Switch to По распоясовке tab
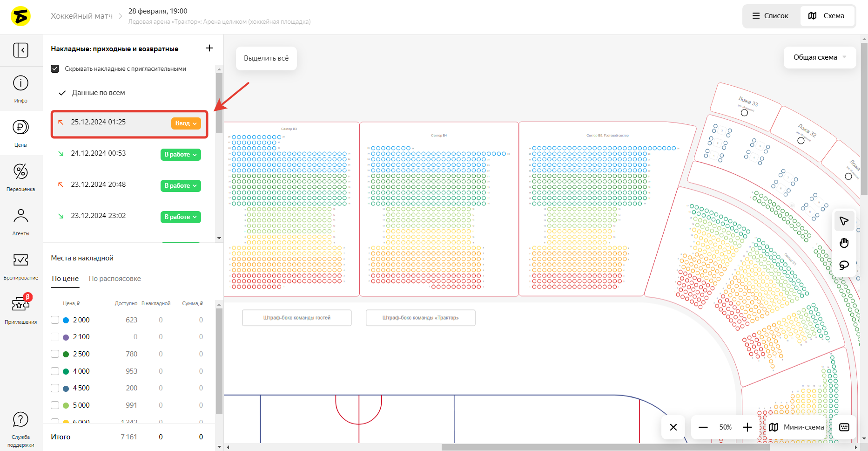This screenshot has height=451, width=868. [114, 279]
